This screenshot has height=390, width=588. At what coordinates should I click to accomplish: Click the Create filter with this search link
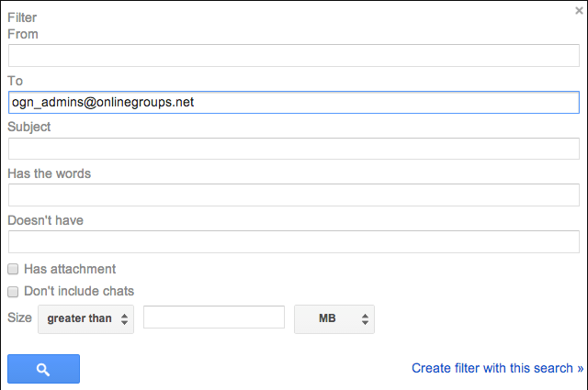[x=497, y=368]
